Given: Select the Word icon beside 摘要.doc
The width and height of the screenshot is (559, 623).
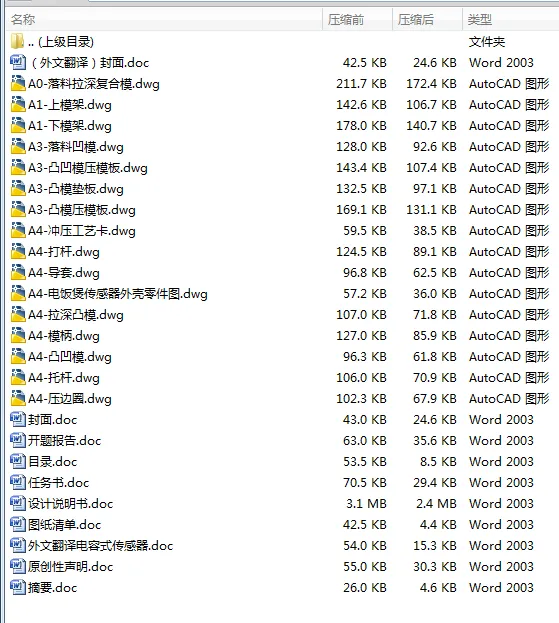Looking at the screenshot, I should coord(17,587).
